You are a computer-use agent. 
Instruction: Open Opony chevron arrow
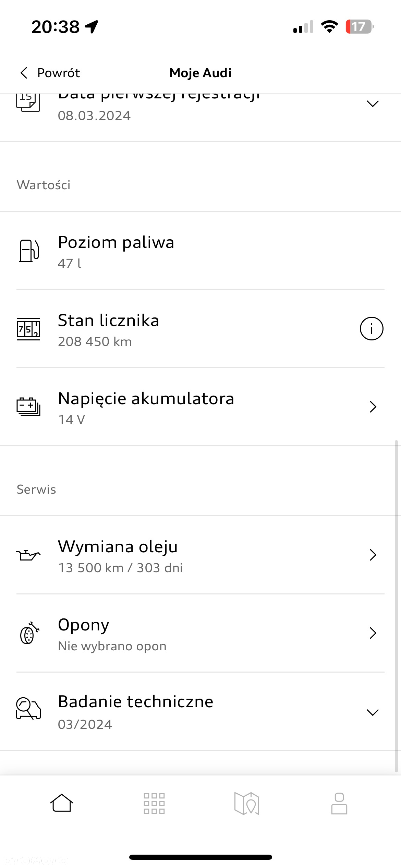(373, 633)
